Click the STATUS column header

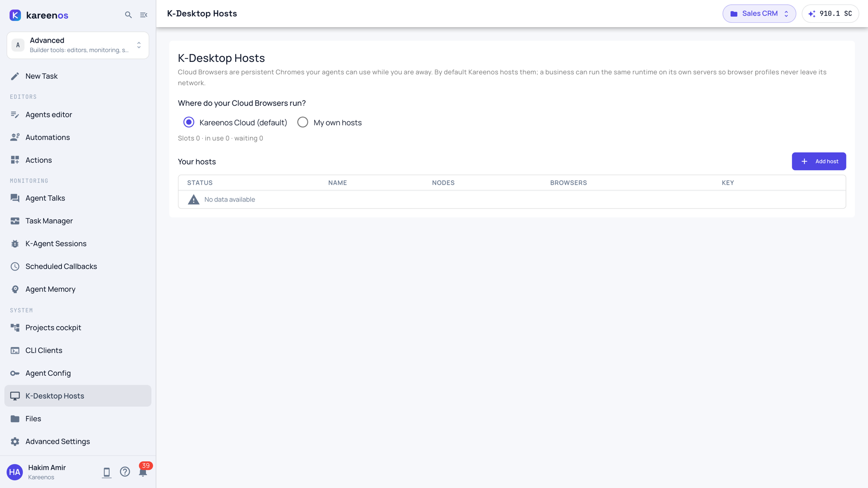coord(200,183)
